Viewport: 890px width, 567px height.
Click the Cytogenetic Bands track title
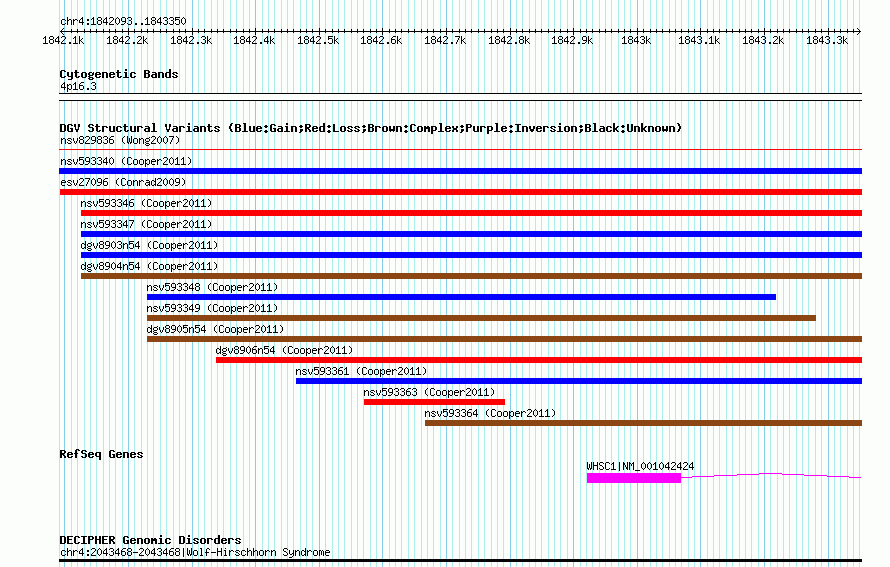click(x=119, y=74)
